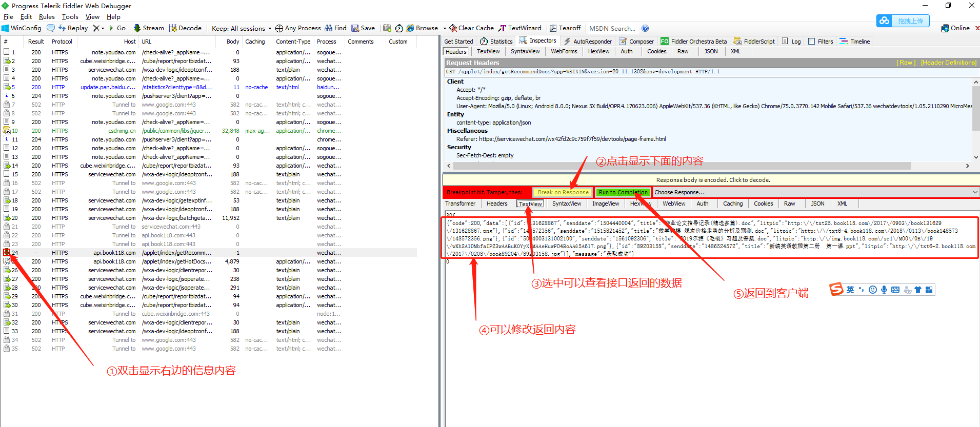This screenshot has height=427, width=980.
Task: Select the response Transformer tab
Action: pyautogui.click(x=460, y=204)
